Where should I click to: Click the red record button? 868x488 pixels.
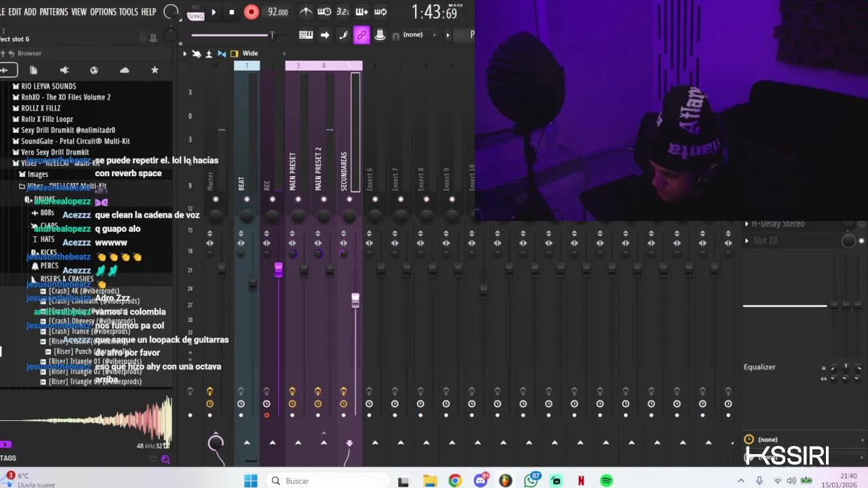tap(251, 12)
